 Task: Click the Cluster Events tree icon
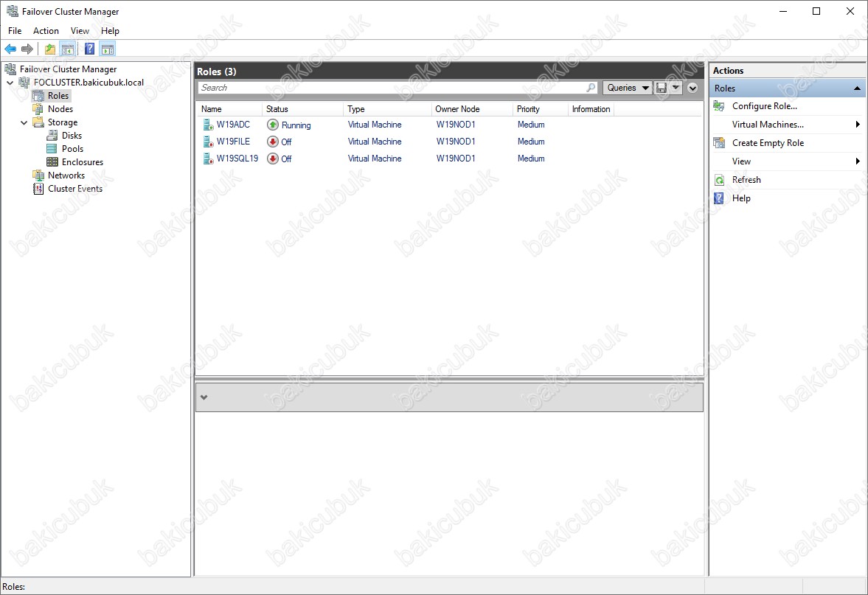coord(38,189)
